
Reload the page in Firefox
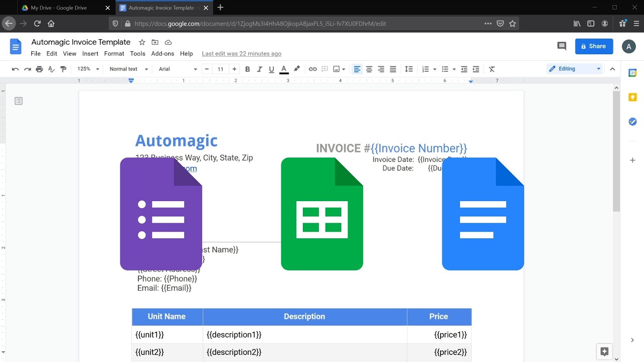click(x=37, y=24)
